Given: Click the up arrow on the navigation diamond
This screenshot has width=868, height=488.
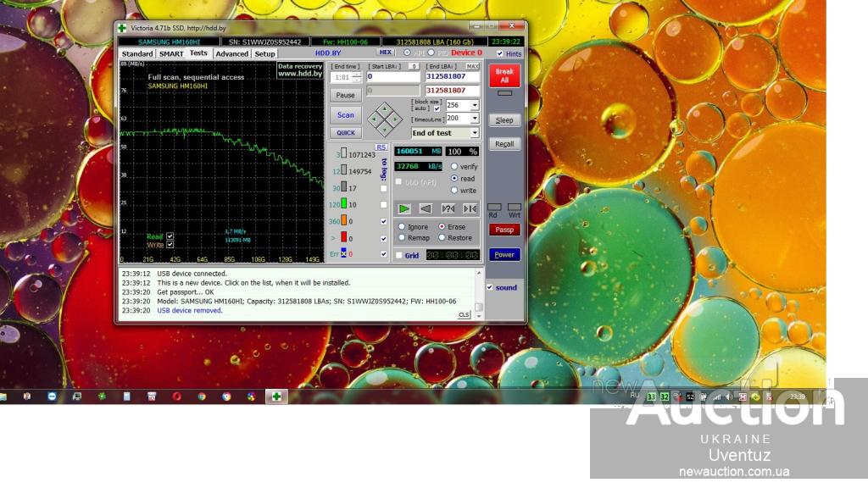Looking at the screenshot, I should pos(385,108).
